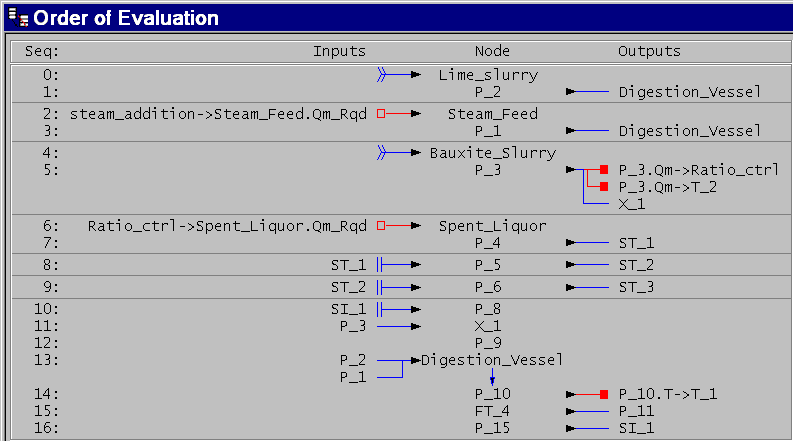
Task: Click the Inputs column header
Action: 339,51
